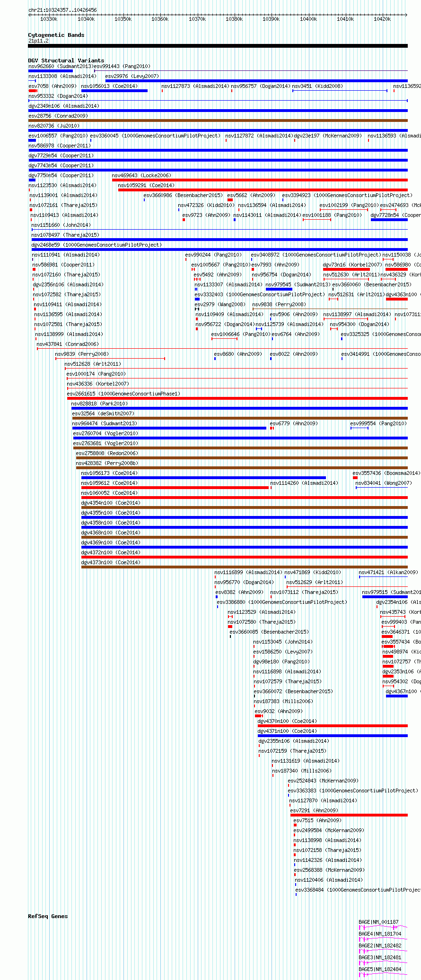The image size is (421, 980).
Task: Open the BAGE5|NM_182484 gene
Action: click(x=380, y=970)
